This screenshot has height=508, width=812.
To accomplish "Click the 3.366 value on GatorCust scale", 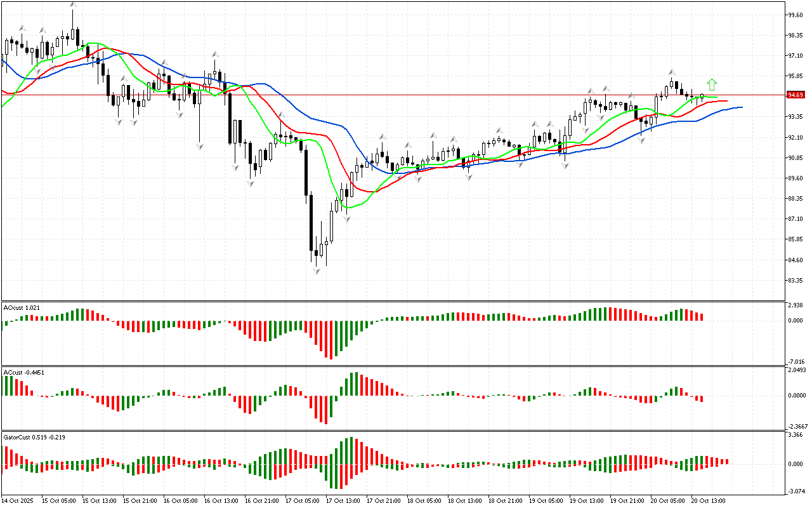I will click(x=795, y=436).
